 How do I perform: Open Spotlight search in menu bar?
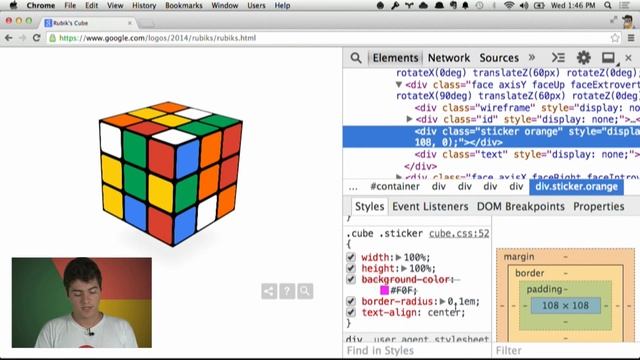pyautogui.click(x=608, y=5)
